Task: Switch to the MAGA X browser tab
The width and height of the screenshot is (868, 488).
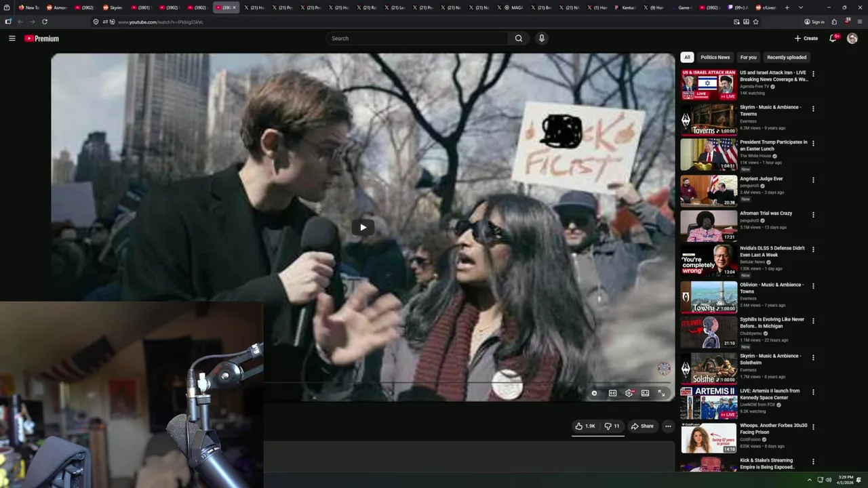Action: point(513,7)
